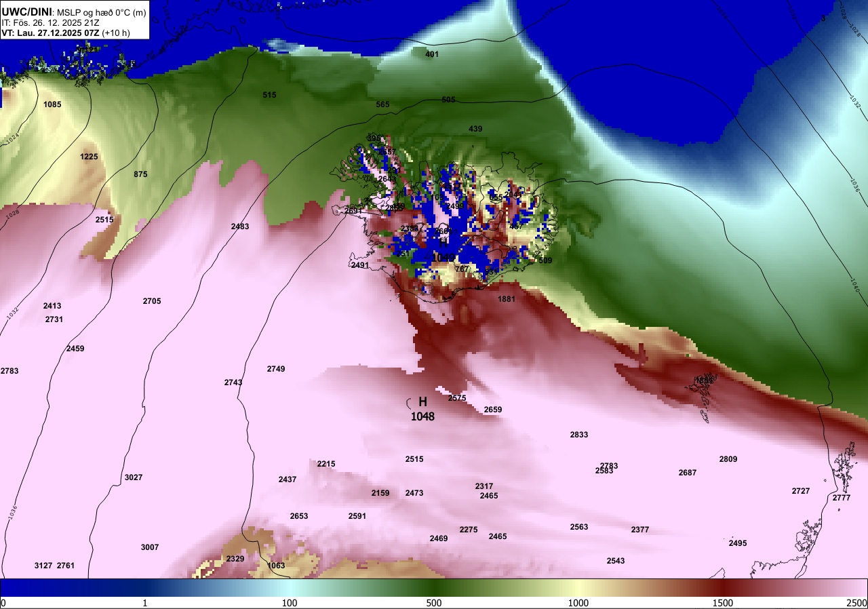
Task: Click the height value '2743'
Action: [x=233, y=382]
